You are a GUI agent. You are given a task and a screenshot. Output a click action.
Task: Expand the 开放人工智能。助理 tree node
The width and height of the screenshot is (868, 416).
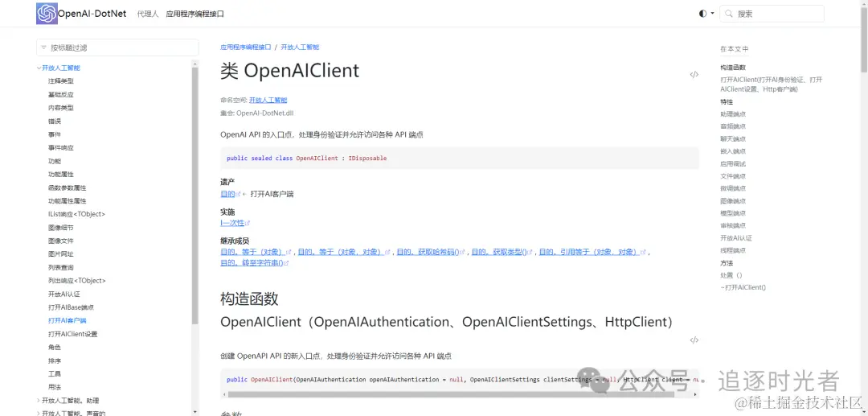[39, 401]
